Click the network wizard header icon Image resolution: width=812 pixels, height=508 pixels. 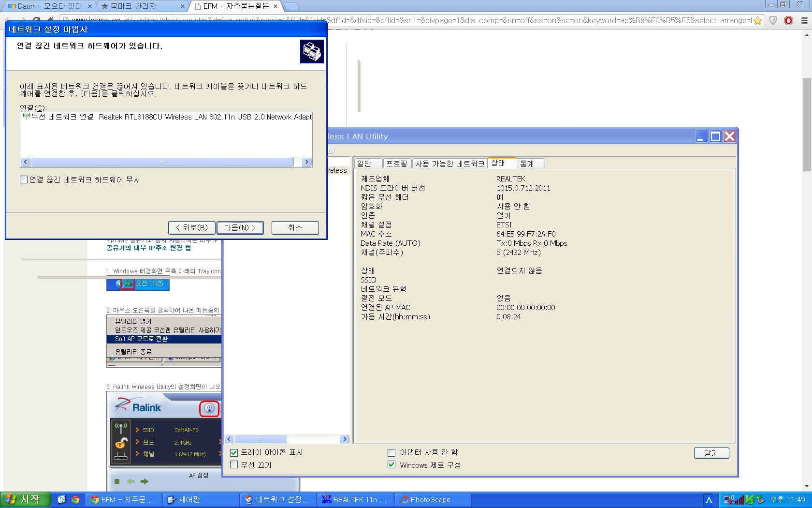tap(312, 51)
